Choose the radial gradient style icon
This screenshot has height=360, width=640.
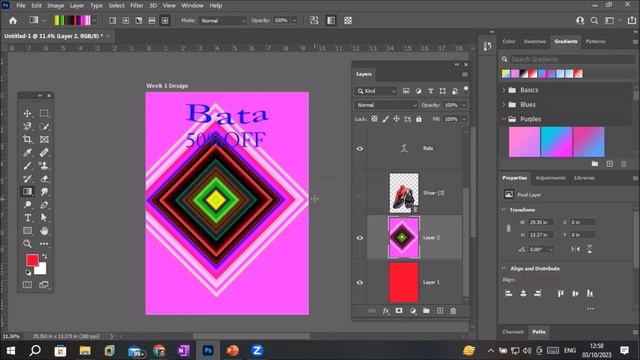(126, 20)
